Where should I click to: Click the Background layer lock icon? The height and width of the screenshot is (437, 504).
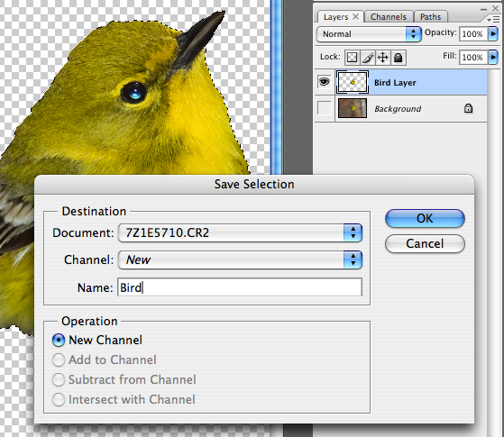click(468, 109)
